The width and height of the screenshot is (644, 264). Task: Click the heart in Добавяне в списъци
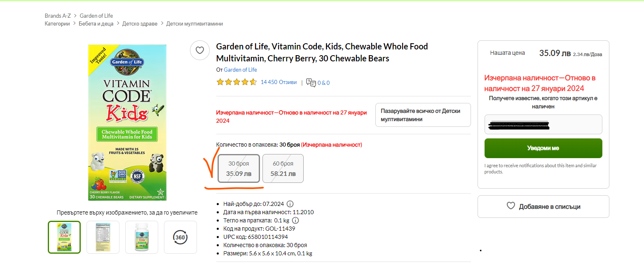[x=511, y=206]
